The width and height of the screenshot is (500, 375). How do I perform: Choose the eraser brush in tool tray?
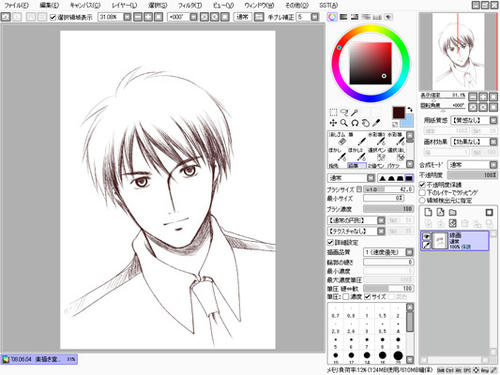coord(341,139)
